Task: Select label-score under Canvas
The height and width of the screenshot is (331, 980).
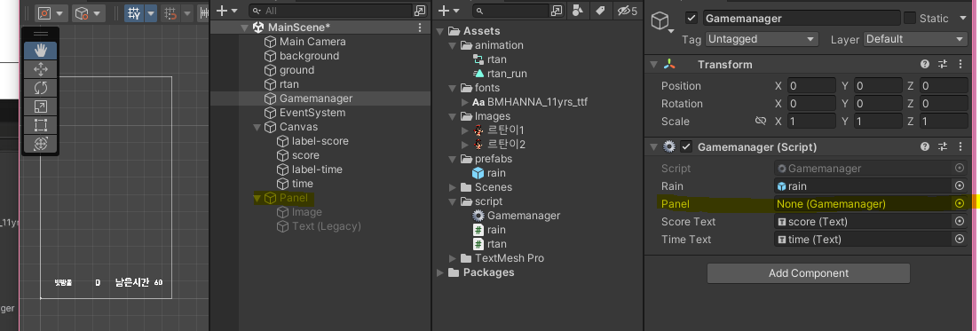Action: pos(320,141)
